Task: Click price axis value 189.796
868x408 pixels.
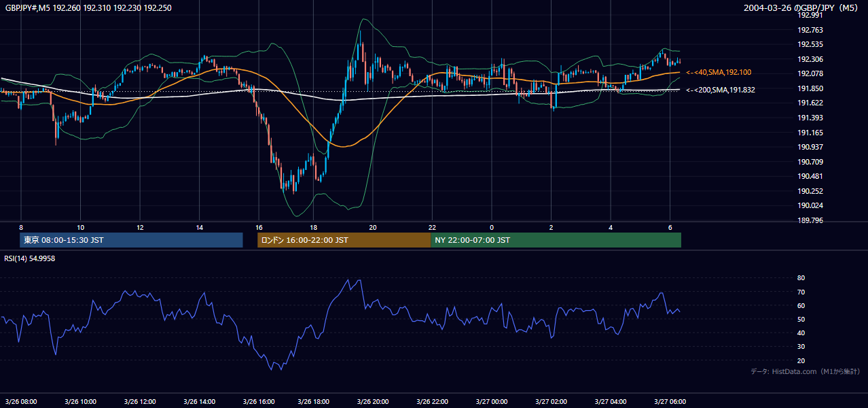Action: [x=810, y=220]
